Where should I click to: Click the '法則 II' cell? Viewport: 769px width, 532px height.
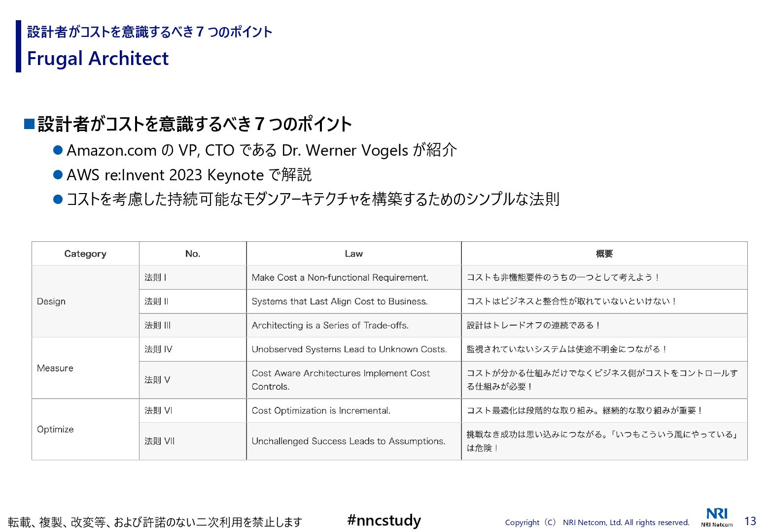coord(193,301)
